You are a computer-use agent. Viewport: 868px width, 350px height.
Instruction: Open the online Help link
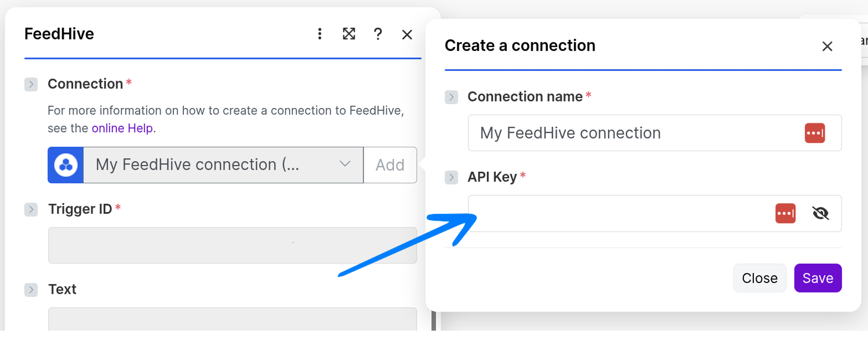(x=122, y=128)
